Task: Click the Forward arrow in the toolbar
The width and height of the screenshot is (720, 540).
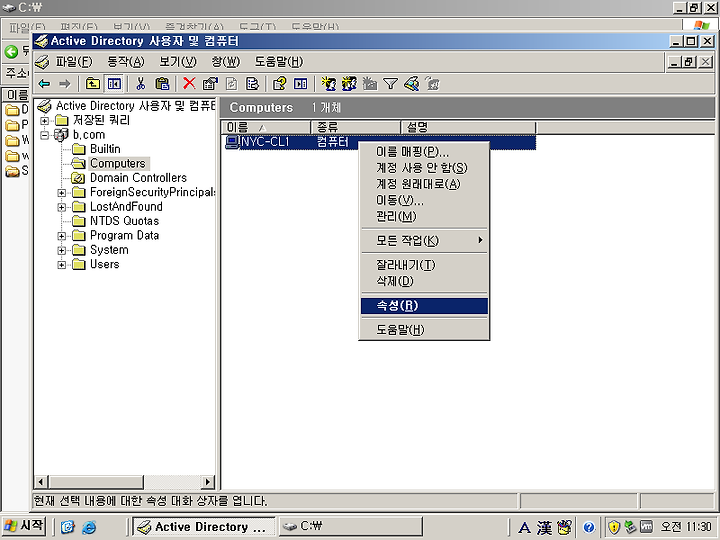Action: pos(65,84)
